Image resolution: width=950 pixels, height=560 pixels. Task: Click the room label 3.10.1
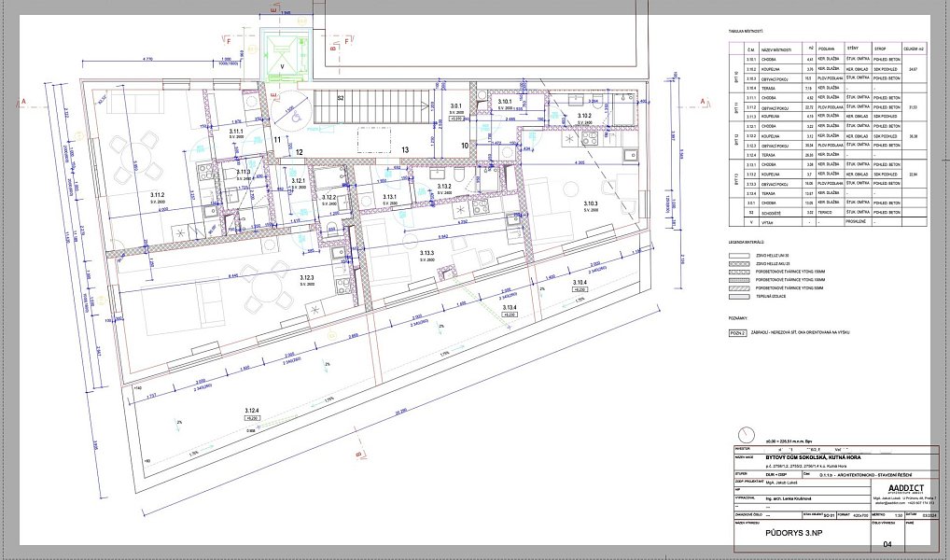tap(505, 101)
